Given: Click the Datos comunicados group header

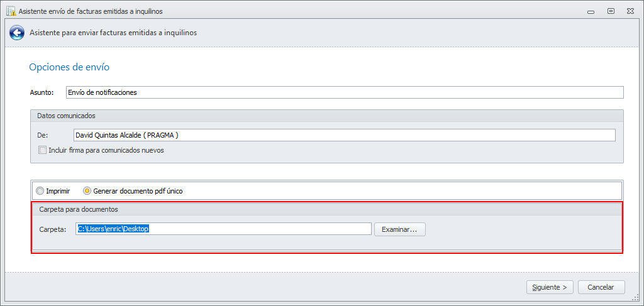Looking at the screenshot, I should pos(67,116).
